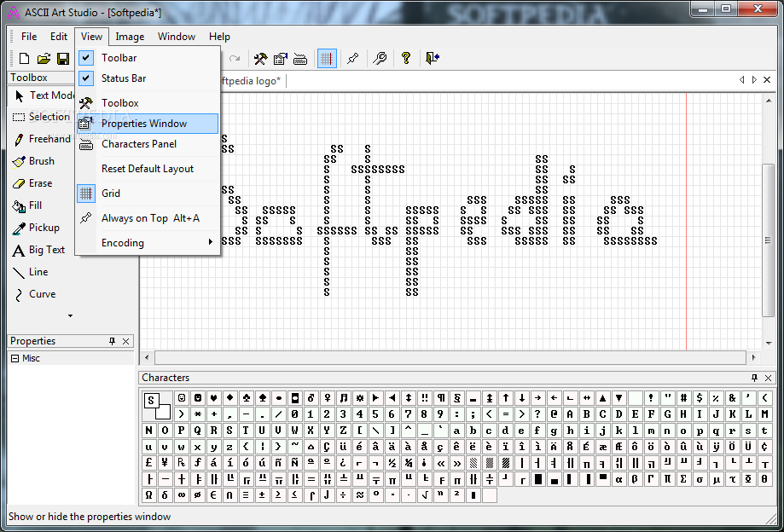Viewport: 784px width, 532px height.
Task: Click the Properties Window icon in toolbar
Action: pos(281,59)
